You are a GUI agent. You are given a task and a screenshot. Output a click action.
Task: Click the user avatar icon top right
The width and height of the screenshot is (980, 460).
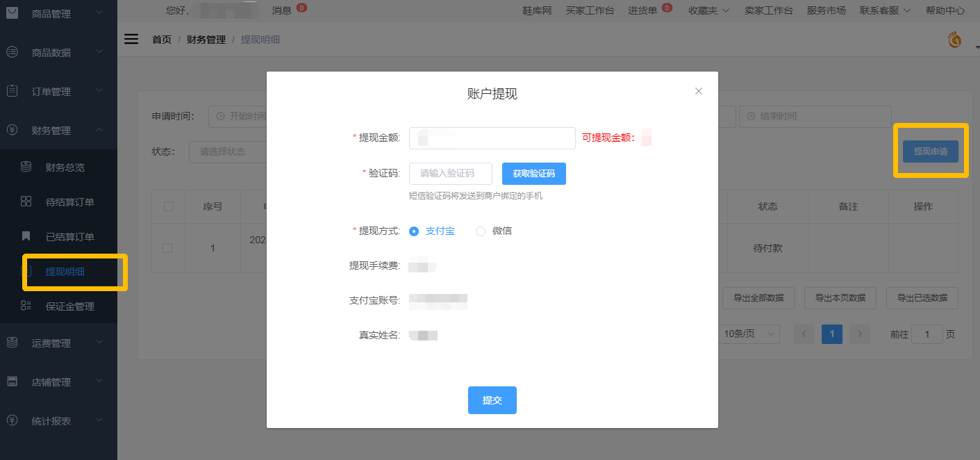955,40
